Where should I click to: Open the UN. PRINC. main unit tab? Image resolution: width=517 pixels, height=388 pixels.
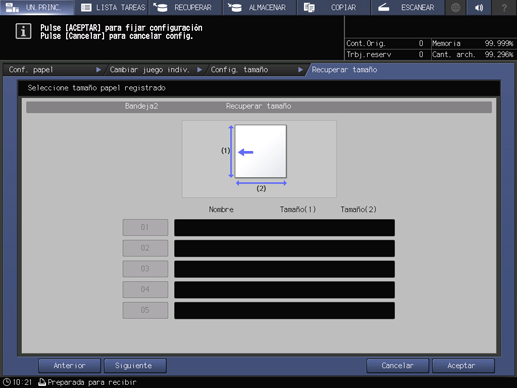(x=37, y=7)
